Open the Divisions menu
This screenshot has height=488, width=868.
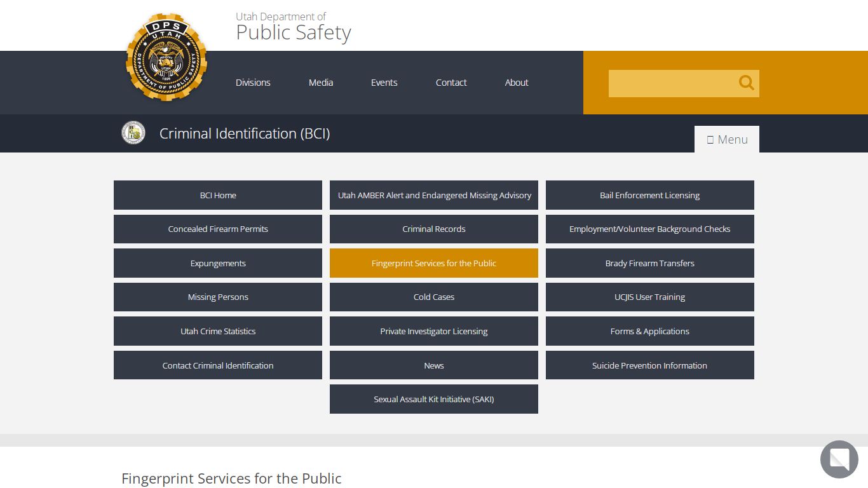tap(253, 83)
